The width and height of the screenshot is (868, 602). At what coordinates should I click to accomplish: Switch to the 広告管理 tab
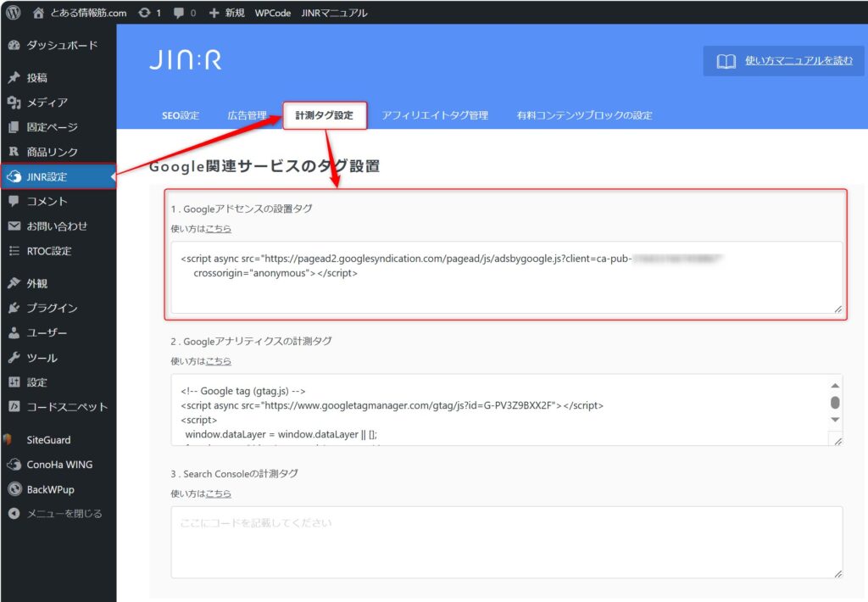(x=247, y=115)
